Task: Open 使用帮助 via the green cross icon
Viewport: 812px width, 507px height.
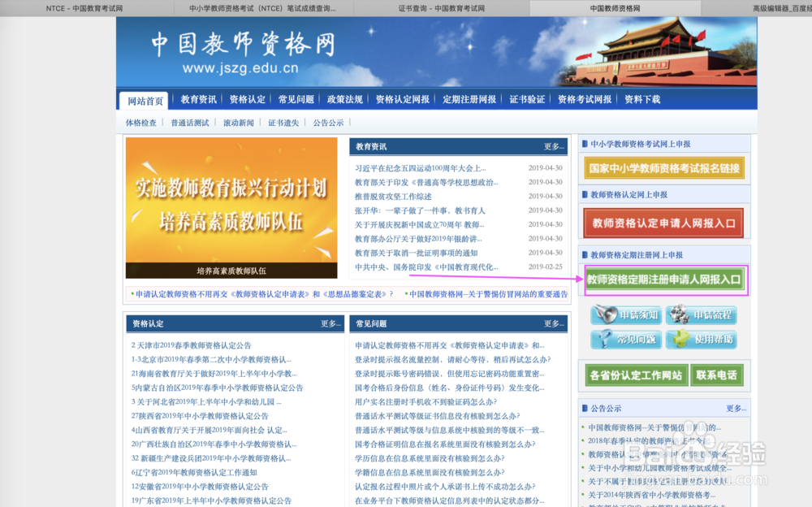Action: [x=701, y=340]
